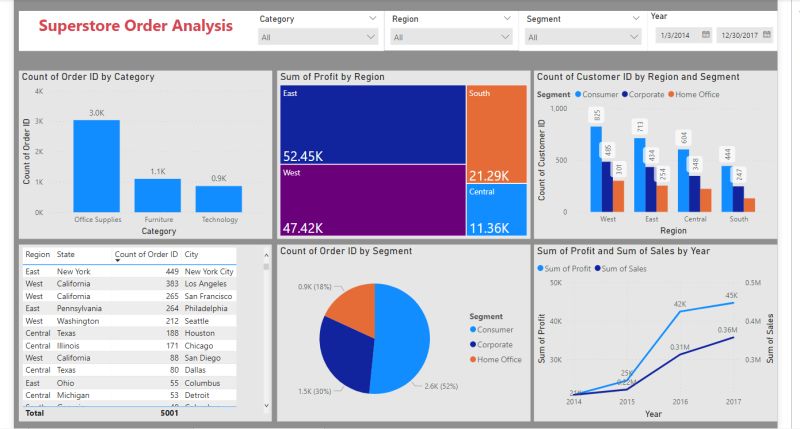This screenshot has width=800, height=429.
Task: Click the 2017 profit point labeled 45K
Action: click(x=734, y=302)
